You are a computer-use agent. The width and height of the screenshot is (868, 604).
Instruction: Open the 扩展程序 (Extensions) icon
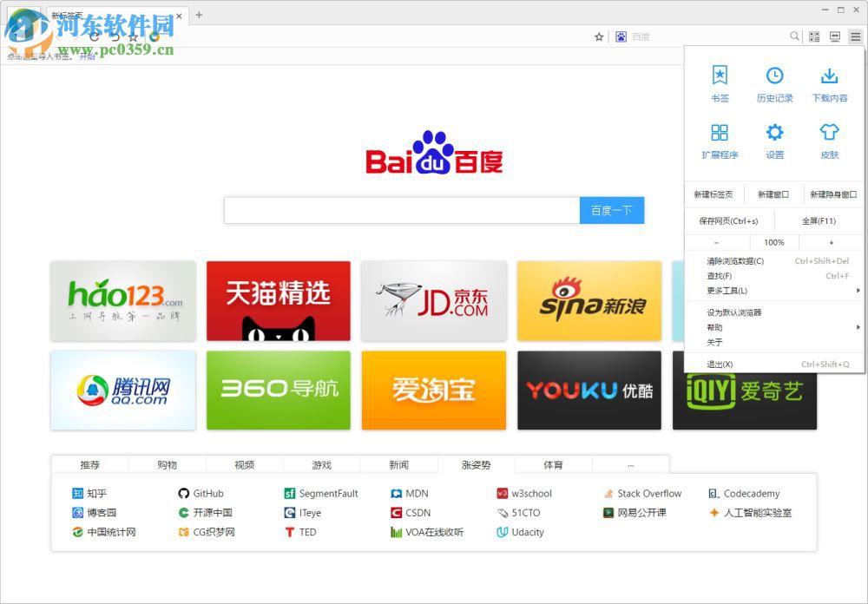coord(720,141)
